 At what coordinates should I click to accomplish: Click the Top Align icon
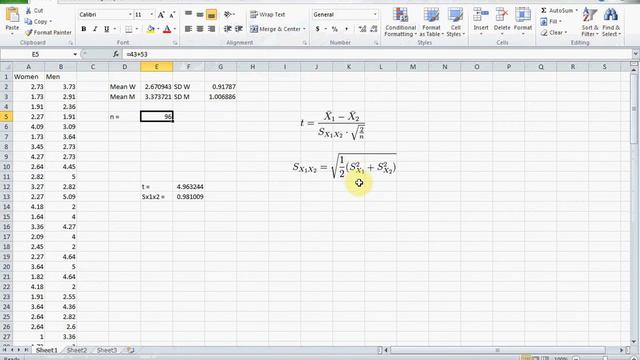[x=188, y=15]
